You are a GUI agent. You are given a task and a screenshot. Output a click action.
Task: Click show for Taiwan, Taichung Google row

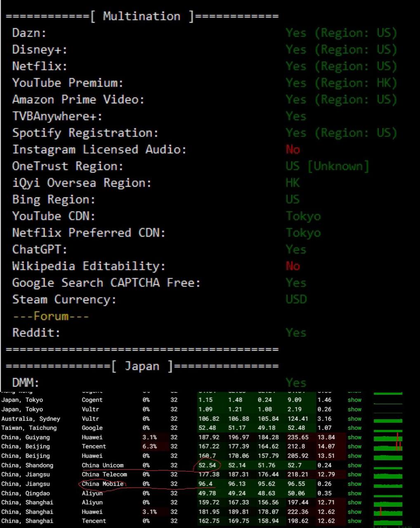354,428
